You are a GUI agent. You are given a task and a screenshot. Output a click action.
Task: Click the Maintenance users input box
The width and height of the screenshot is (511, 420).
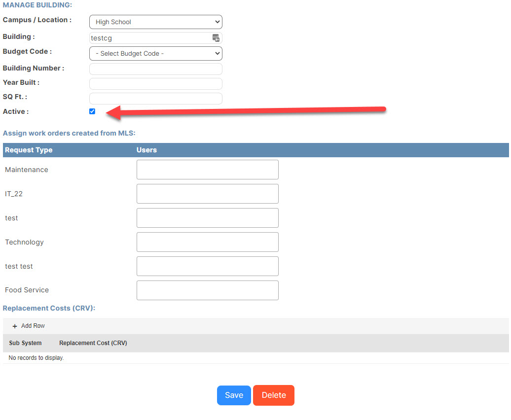pyautogui.click(x=208, y=169)
